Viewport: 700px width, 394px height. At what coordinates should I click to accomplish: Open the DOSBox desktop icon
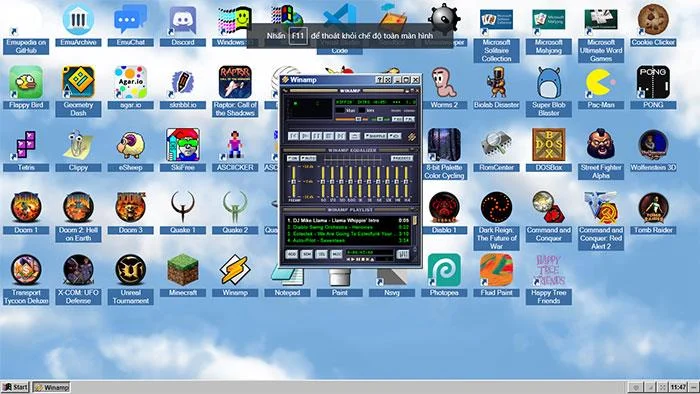549,150
